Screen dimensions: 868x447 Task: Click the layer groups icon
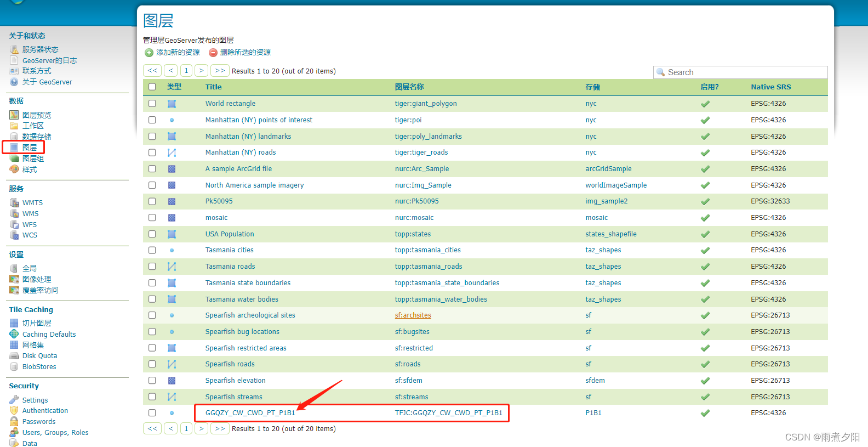[14, 159]
